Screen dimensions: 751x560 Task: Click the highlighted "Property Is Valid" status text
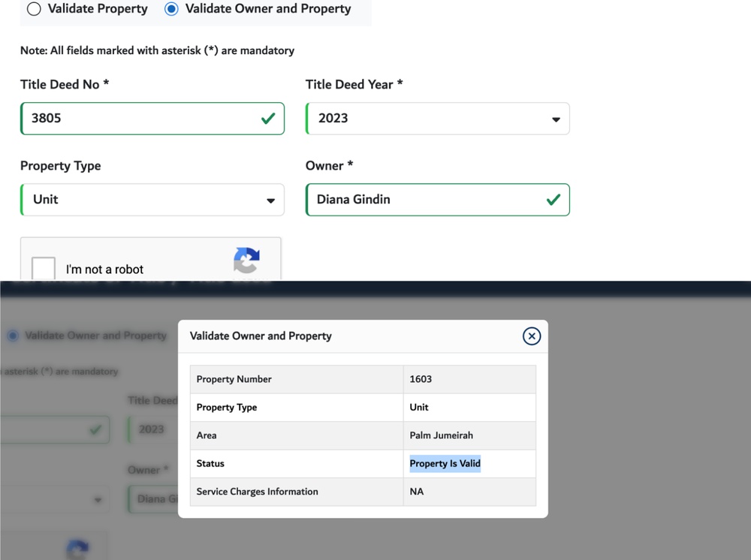(445, 464)
